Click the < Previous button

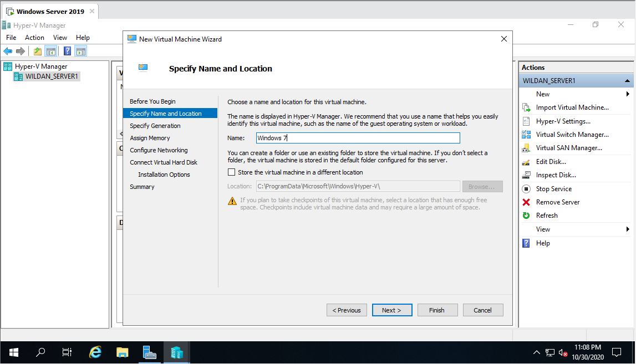(x=347, y=310)
